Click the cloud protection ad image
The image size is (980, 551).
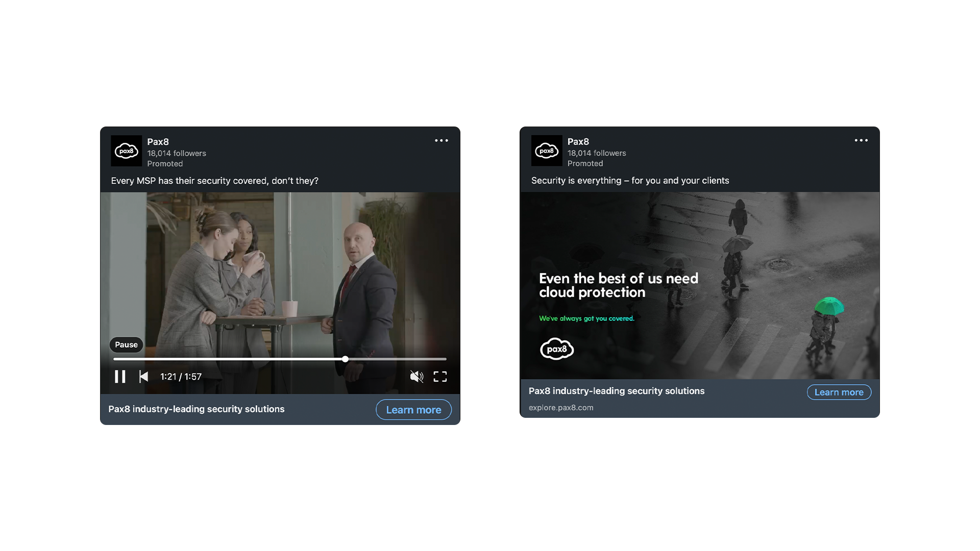click(x=700, y=285)
